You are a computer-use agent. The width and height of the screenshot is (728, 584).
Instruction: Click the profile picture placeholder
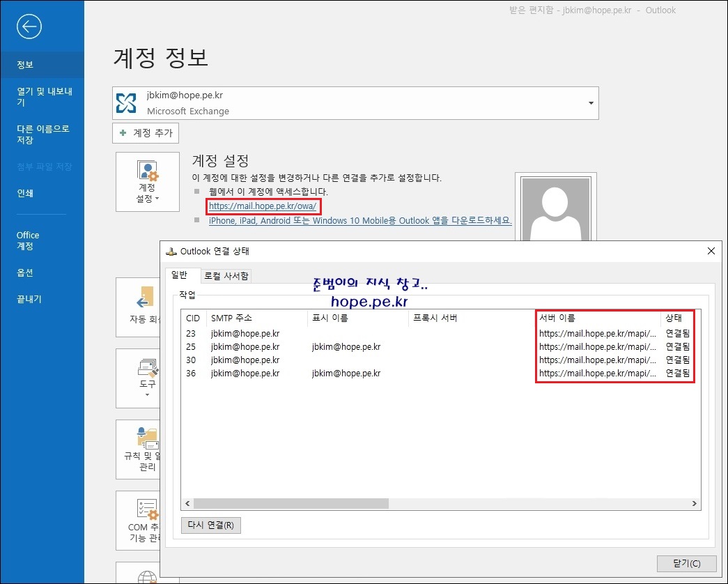coord(556,208)
